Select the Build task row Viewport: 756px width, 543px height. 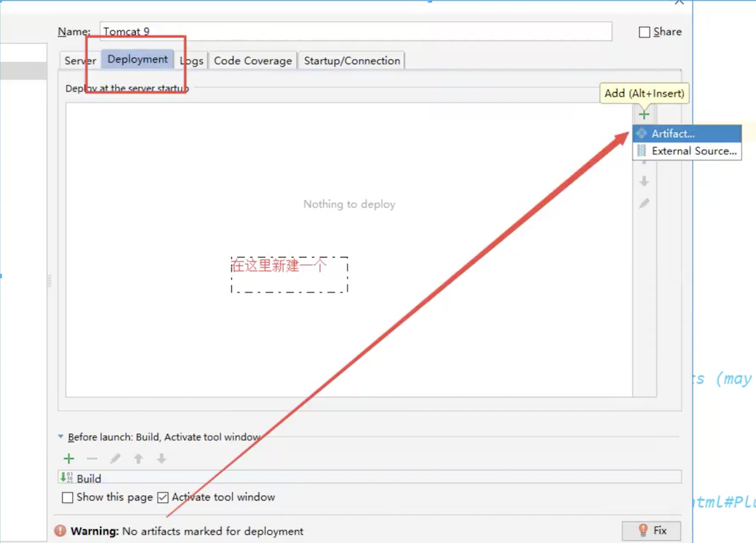pyautogui.click(x=369, y=477)
